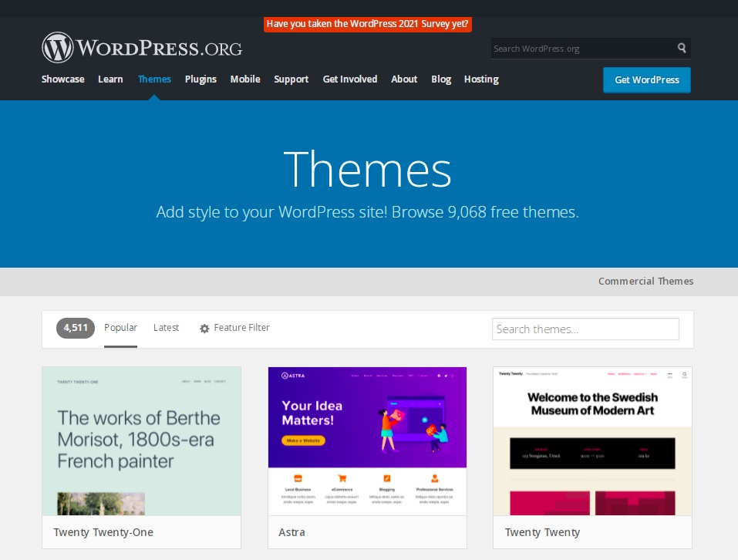Screen dimensions: 738x560
Task: Open the Twenty Twenty-One theme preview
Action: coord(141,441)
